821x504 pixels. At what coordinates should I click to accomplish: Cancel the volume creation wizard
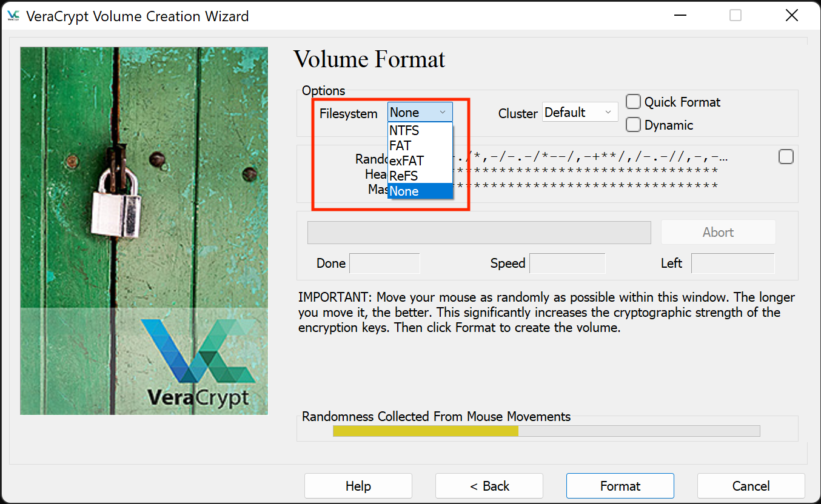pyautogui.click(x=751, y=485)
